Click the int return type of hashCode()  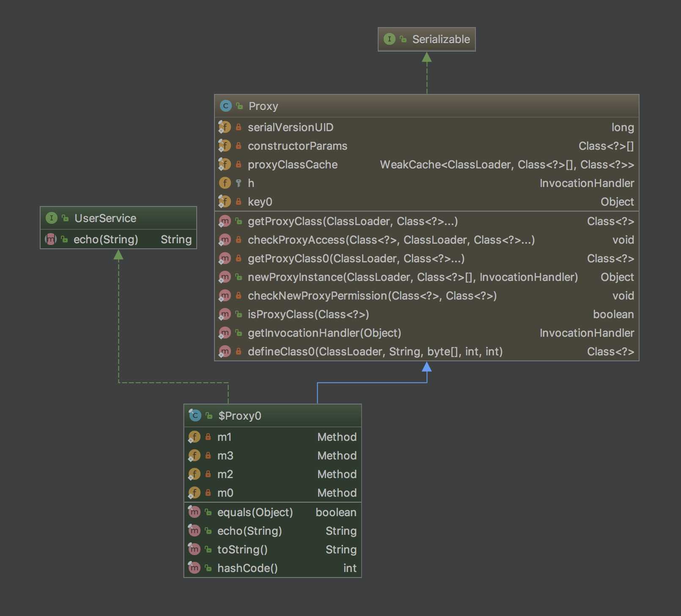pyautogui.click(x=350, y=568)
